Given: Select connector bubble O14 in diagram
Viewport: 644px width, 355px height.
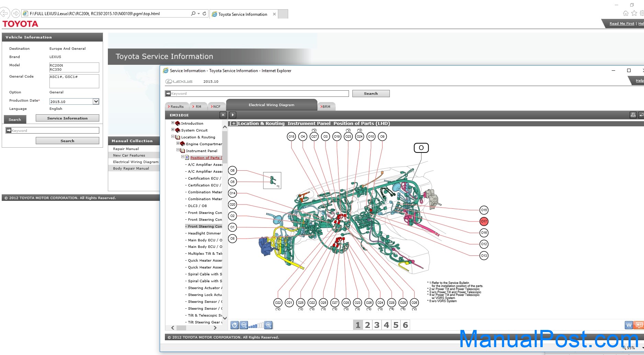Looking at the screenshot, I should point(233,193).
